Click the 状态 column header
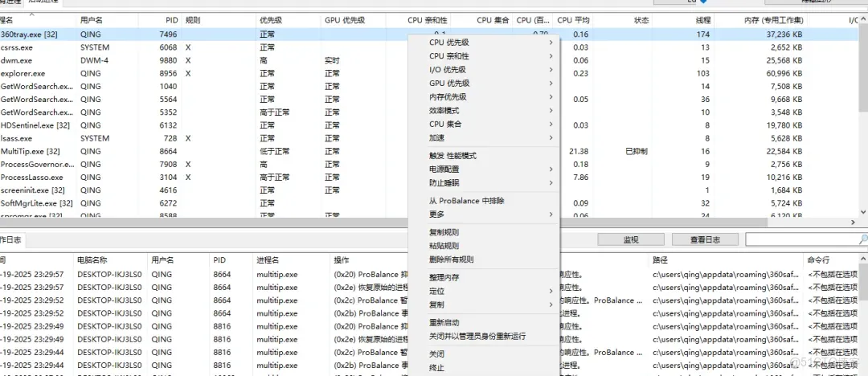Viewport: 868px width, 376px height. [623, 20]
